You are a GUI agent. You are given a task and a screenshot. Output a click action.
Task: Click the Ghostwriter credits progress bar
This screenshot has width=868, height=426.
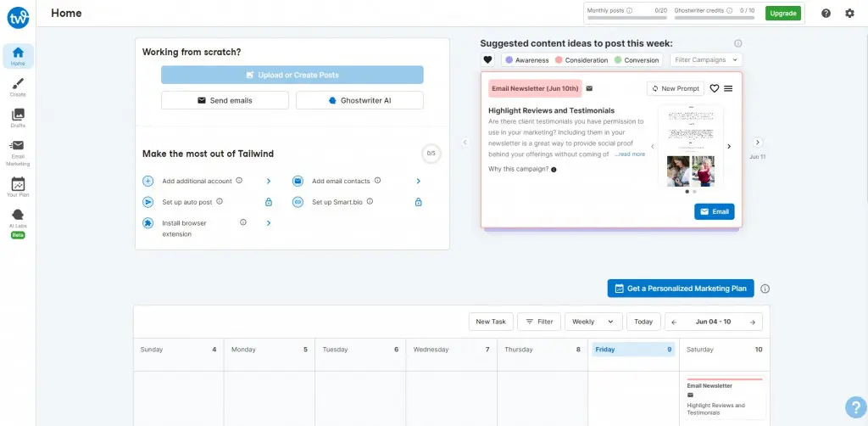(x=714, y=18)
